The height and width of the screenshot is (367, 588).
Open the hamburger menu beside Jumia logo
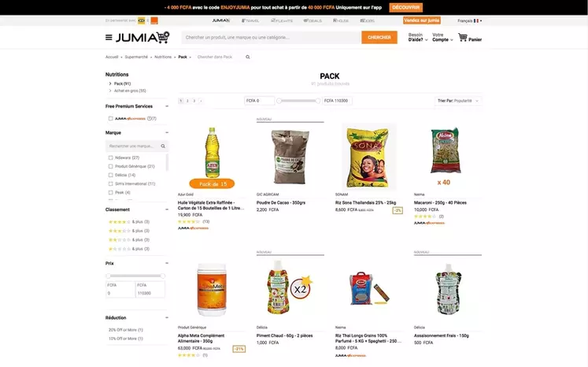point(109,37)
